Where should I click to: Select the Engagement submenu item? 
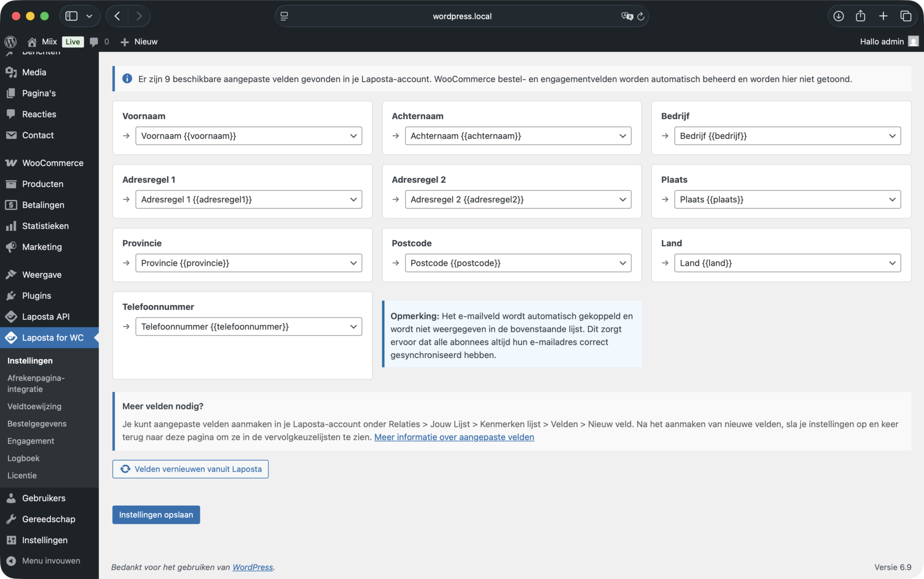pyautogui.click(x=31, y=441)
